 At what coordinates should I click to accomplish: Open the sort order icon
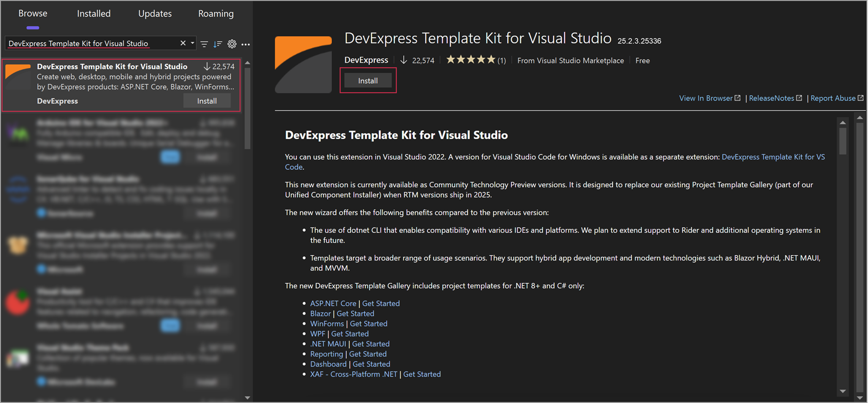pyautogui.click(x=218, y=44)
